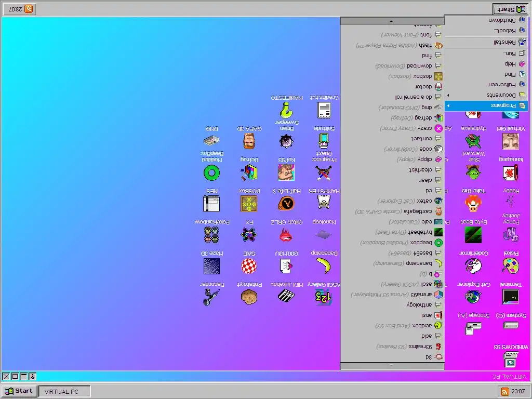
Task: Choose Reboot... in the flipped Start menu
Action: (486, 31)
